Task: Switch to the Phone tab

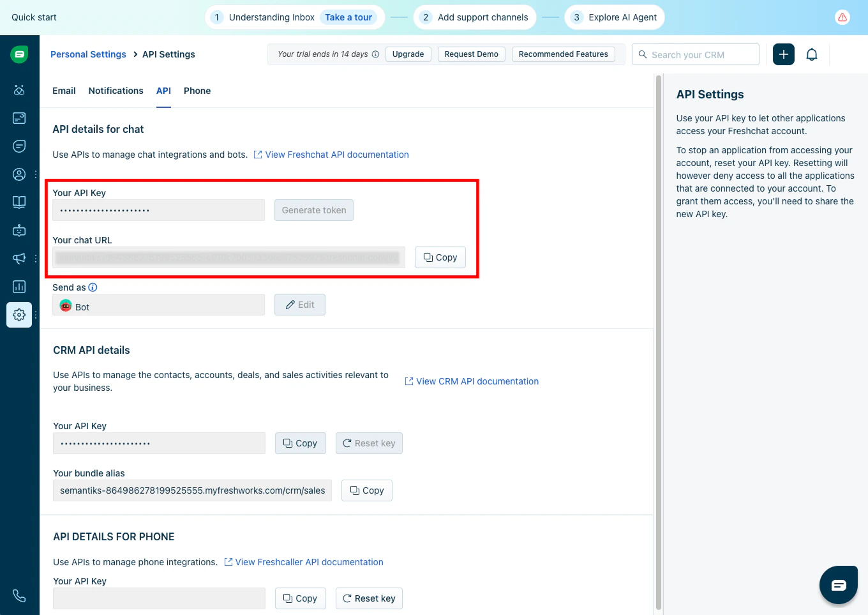Action: tap(197, 91)
